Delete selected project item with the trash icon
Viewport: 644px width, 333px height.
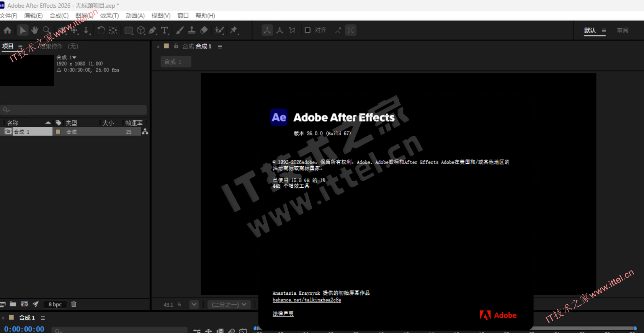click(x=74, y=304)
